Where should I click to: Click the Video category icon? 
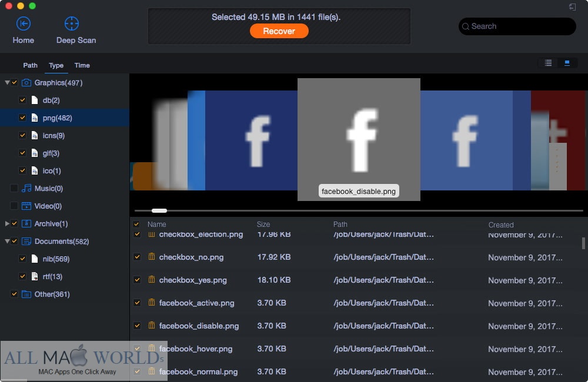pos(26,206)
